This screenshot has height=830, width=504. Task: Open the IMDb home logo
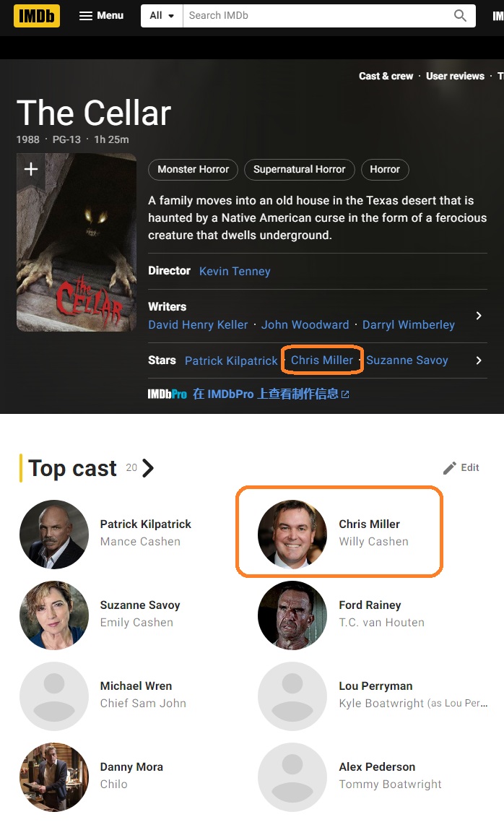coord(37,15)
